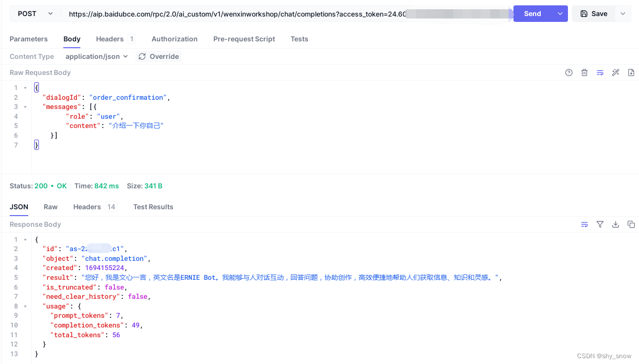Open the POST method dropdown
Viewport: 639px width, 364px height.
click(36, 14)
